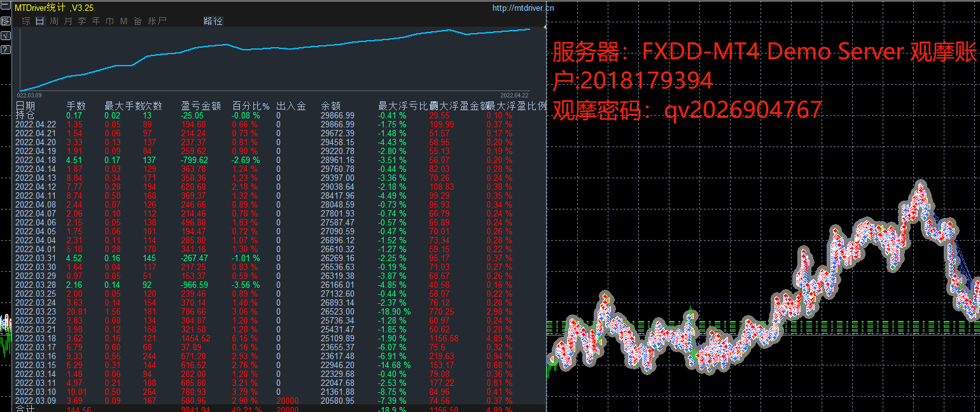Click the 2022.03.09 date cell
The image size is (980, 412).
click(36, 401)
